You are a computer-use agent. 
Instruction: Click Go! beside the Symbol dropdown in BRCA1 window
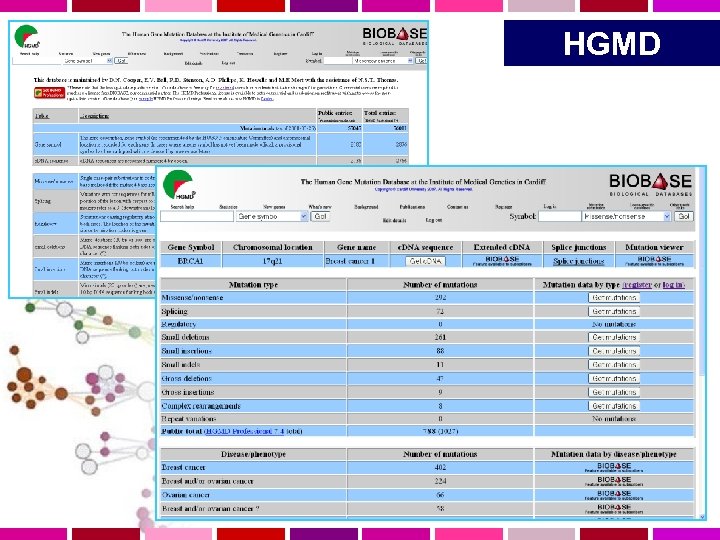tap(684, 216)
